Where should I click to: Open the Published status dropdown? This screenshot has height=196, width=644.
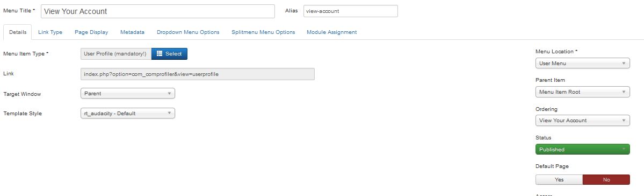point(582,150)
